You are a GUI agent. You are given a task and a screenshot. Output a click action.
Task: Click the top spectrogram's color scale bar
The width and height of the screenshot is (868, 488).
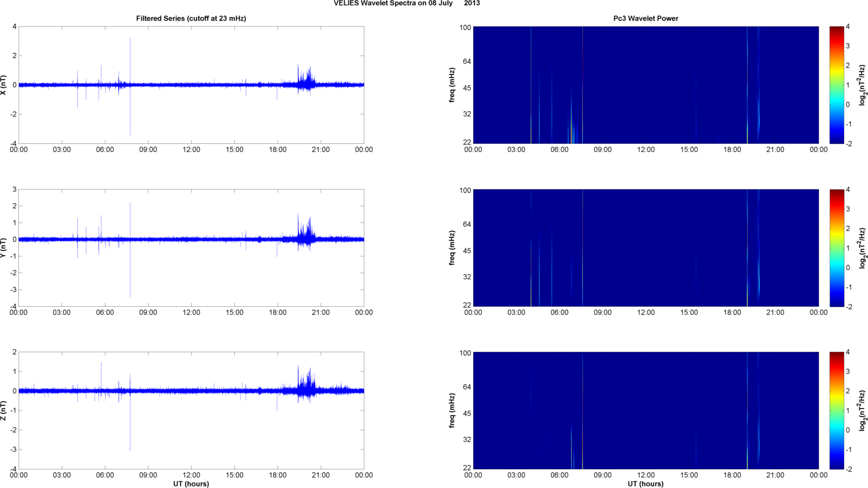(836, 85)
